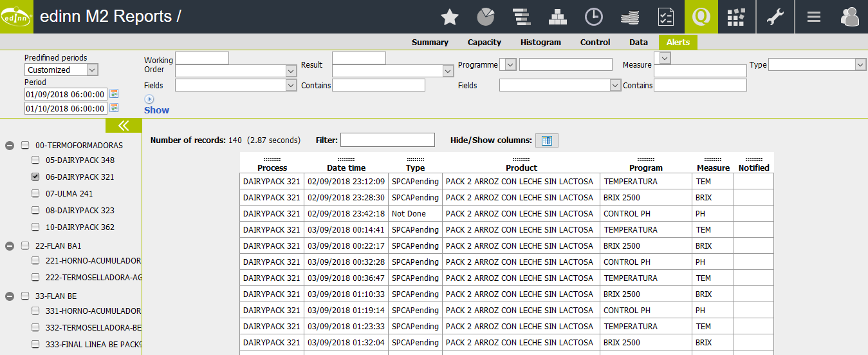Check the 221-HORNO-ACUMULADOR checkbox
This screenshot has width=868, height=355.
pyautogui.click(x=35, y=260)
